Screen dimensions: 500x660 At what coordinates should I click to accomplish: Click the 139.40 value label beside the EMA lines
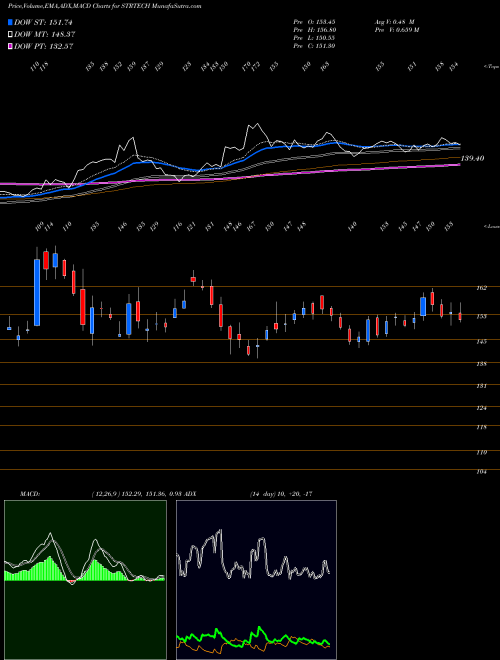tap(473, 159)
